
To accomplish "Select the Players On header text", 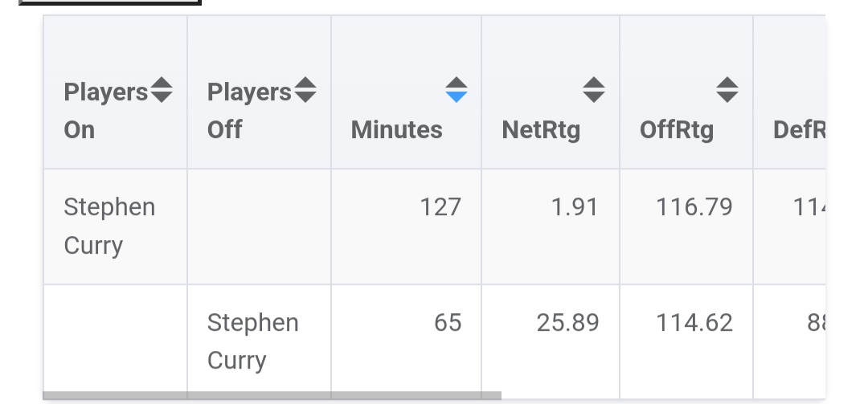I will [105, 111].
